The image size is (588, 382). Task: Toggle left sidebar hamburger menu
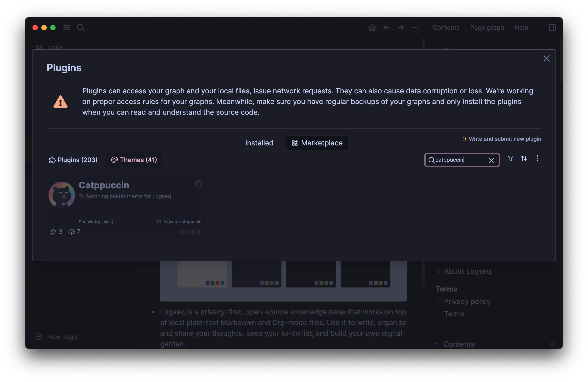click(67, 28)
